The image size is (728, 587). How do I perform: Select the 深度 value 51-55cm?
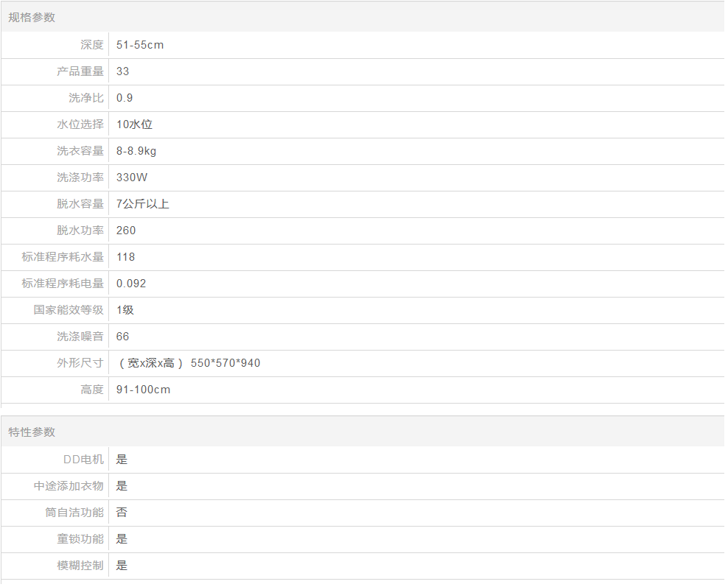[x=140, y=45]
